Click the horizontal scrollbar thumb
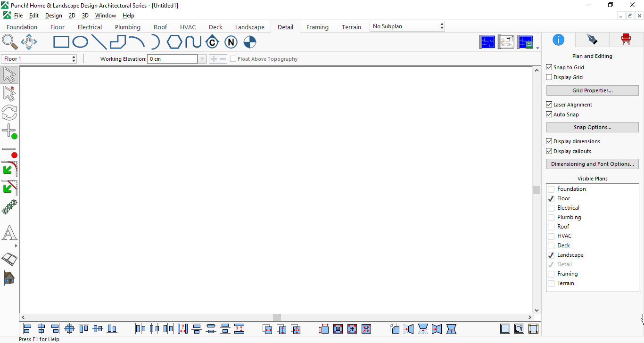The width and height of the screenshot is (644, 343). pos(277,318)
